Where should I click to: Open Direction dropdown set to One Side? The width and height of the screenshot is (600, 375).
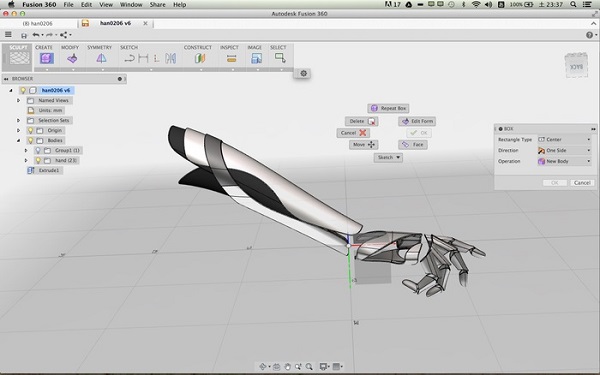pyautogui.click(x=564, y=150)
